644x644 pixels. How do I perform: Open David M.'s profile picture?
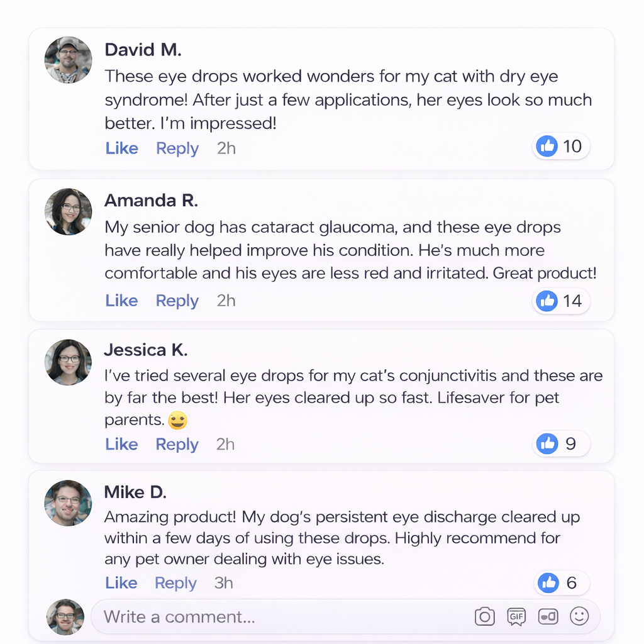coord(69,60)
